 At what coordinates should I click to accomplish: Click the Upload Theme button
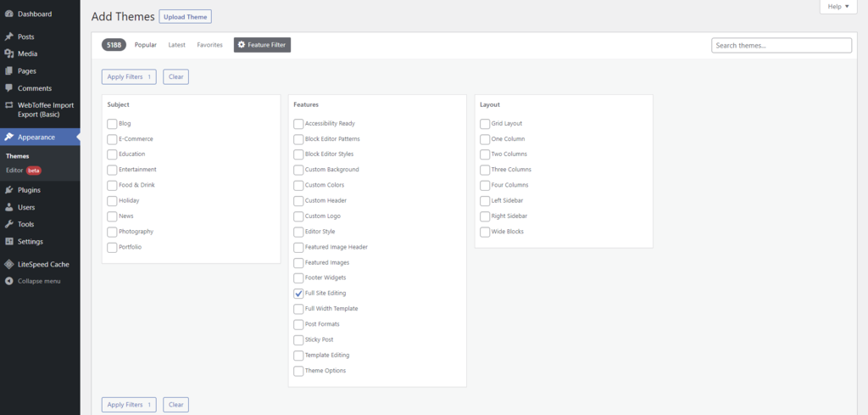[185, 17]
